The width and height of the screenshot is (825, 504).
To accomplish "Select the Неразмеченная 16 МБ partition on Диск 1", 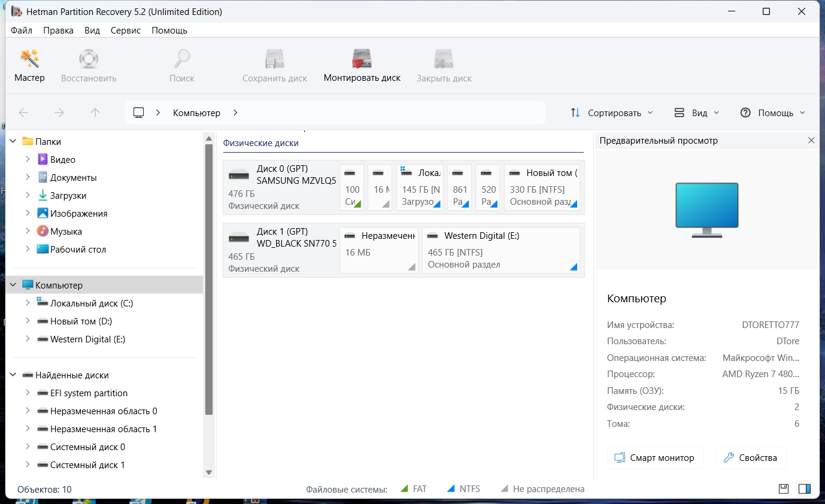I will [x=379, y=250].
